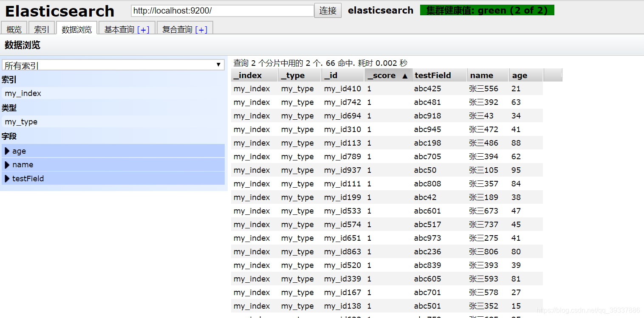The height and width of the screenshot is (318, 644).
Task: Click the 连接 connect button
Action: (x=328, y=11)
